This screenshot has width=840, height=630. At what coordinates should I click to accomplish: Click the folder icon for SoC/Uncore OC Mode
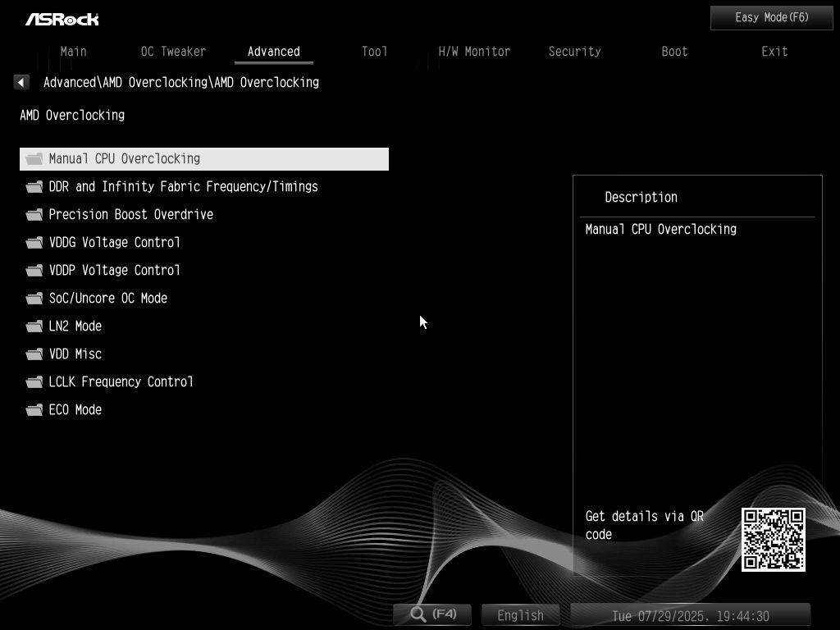[x=34, y=298]
